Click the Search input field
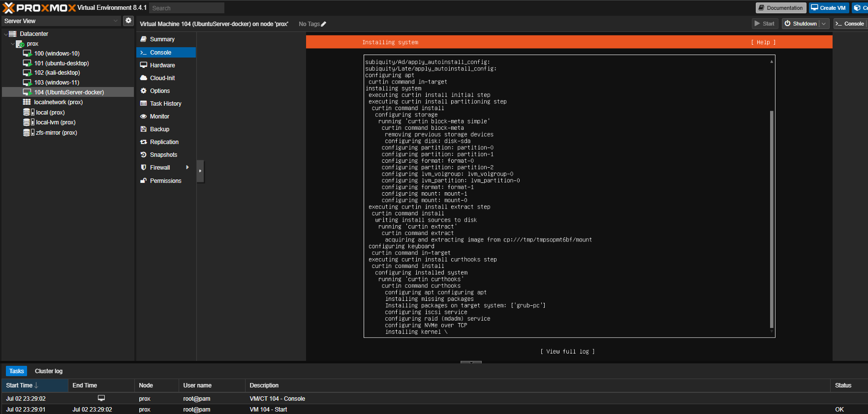Image resolution: width=868 pixels, height=414 pixels. click(186, 8)
